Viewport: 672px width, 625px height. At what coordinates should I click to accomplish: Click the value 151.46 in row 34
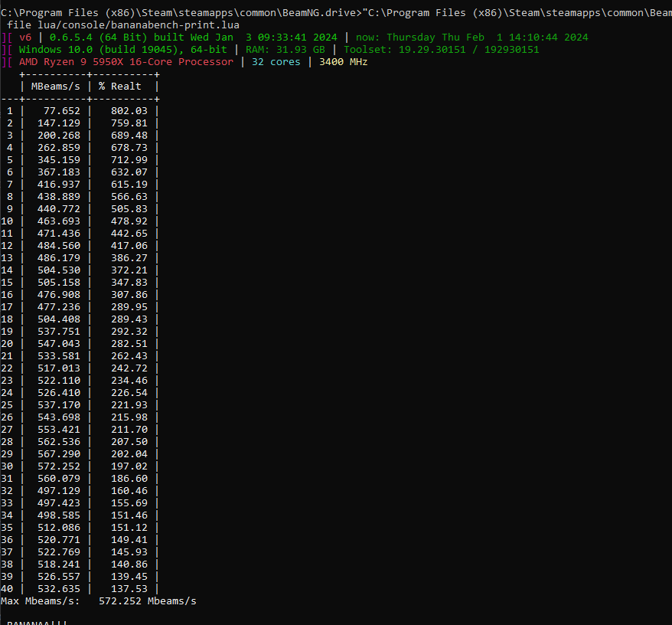pos(129,515)
